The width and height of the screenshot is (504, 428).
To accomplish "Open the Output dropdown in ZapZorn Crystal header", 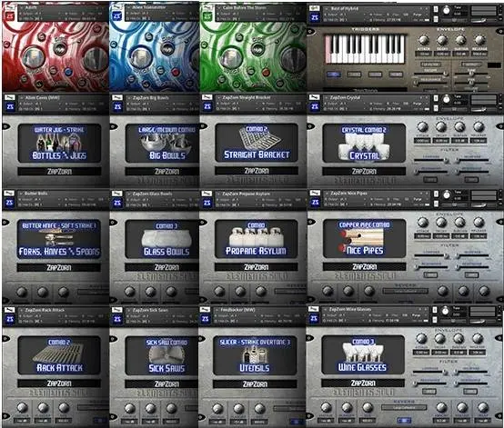I will [345, 104].
